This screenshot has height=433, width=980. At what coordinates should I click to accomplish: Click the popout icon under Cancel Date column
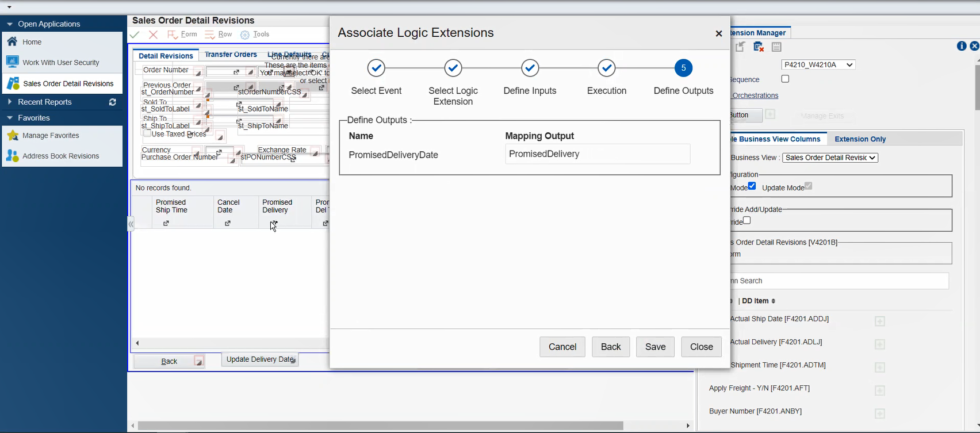pyautogui.click(x=228, y=223)
